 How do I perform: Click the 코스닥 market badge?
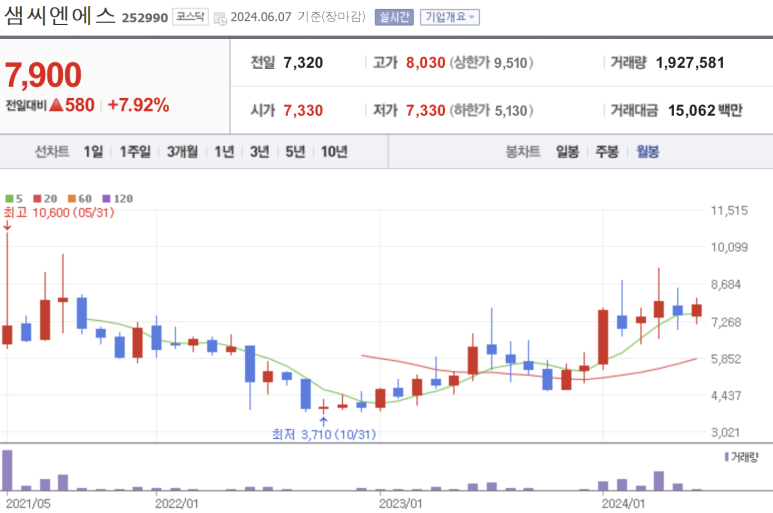(190, 17)
